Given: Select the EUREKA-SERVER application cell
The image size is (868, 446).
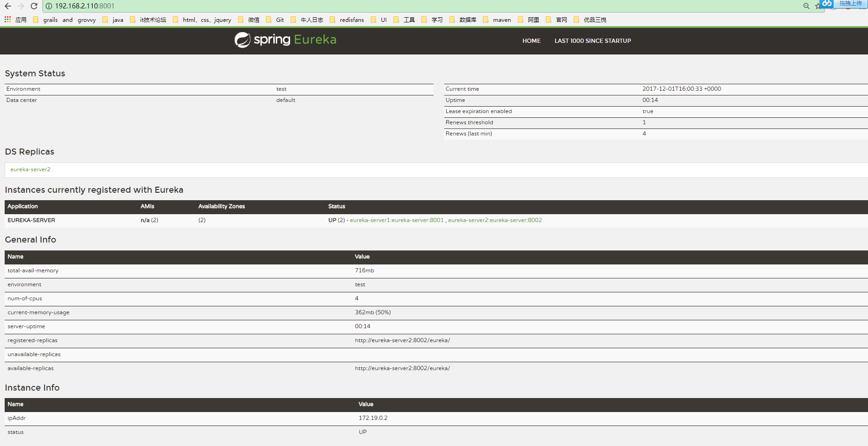Looking at the screenshot, I should [x=31, y=220].
